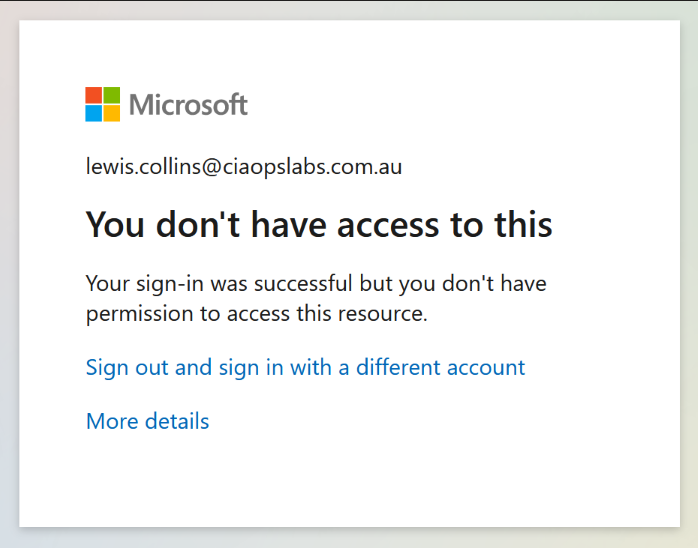Click the green square in Microsoft logo
Screen dimensions: 698x548
(x=112, y=95)
